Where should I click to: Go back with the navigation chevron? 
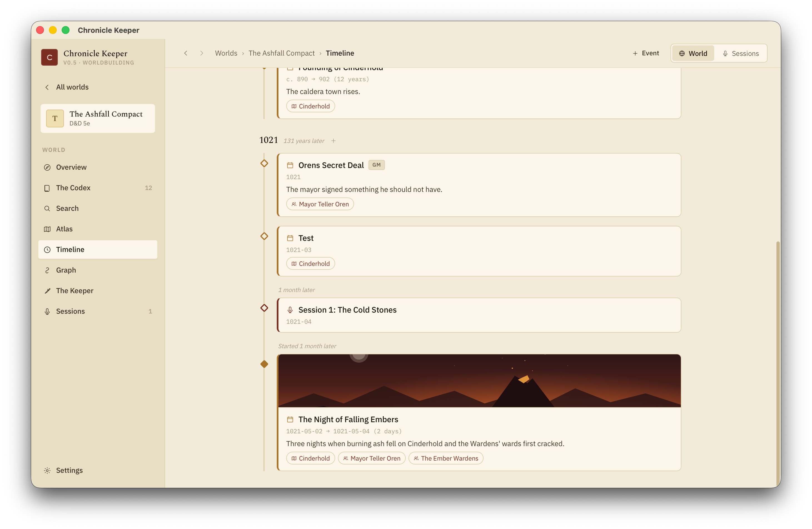pyautogui.click(x=186, y=53)
